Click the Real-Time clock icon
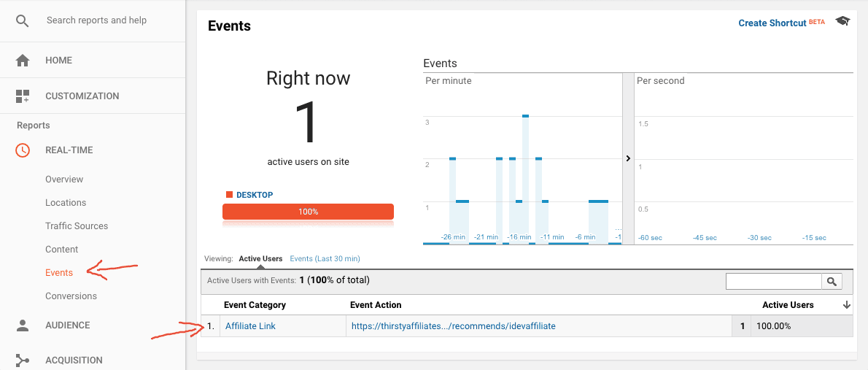This screenshot has height=370, width=868. (23, 150)
